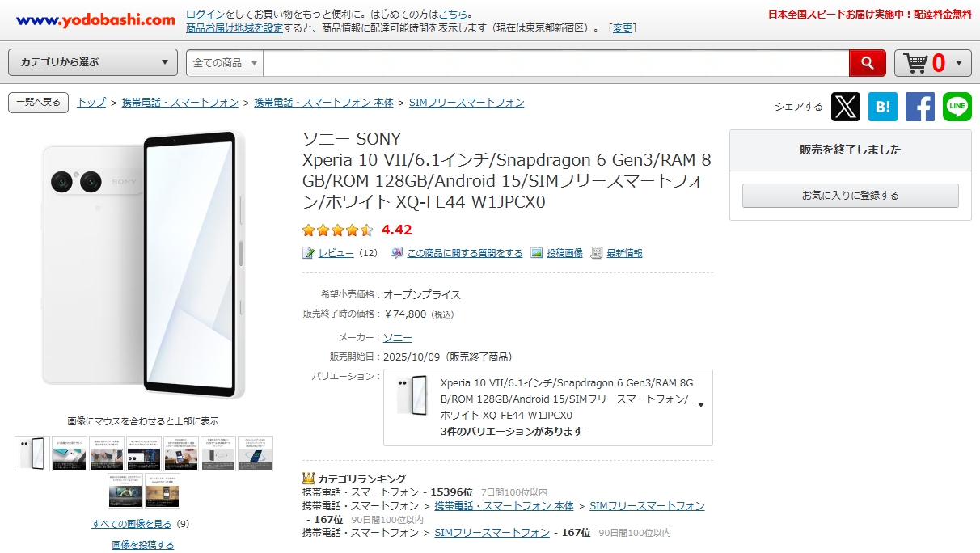
Task: Click 日本全国スピードお届け実施中 banner text
Action: pos(869,15)
